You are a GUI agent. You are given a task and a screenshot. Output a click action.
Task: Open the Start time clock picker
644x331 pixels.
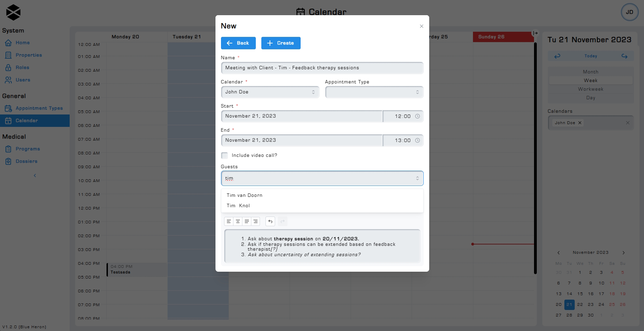pyautogui.click(x=417, y=116)
